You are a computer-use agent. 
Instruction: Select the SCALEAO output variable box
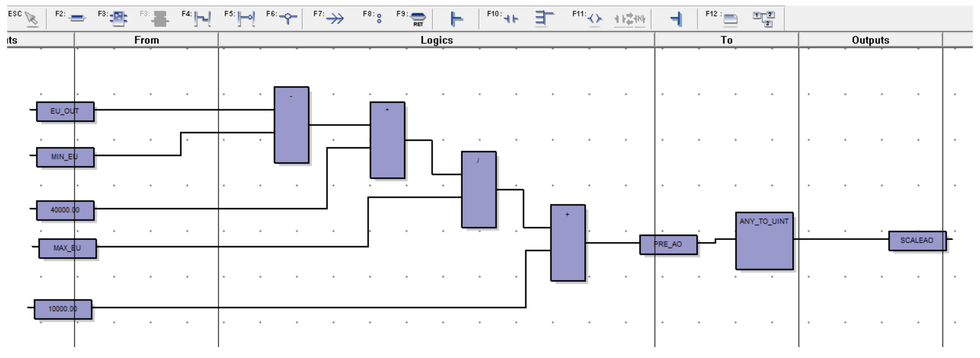917,241
